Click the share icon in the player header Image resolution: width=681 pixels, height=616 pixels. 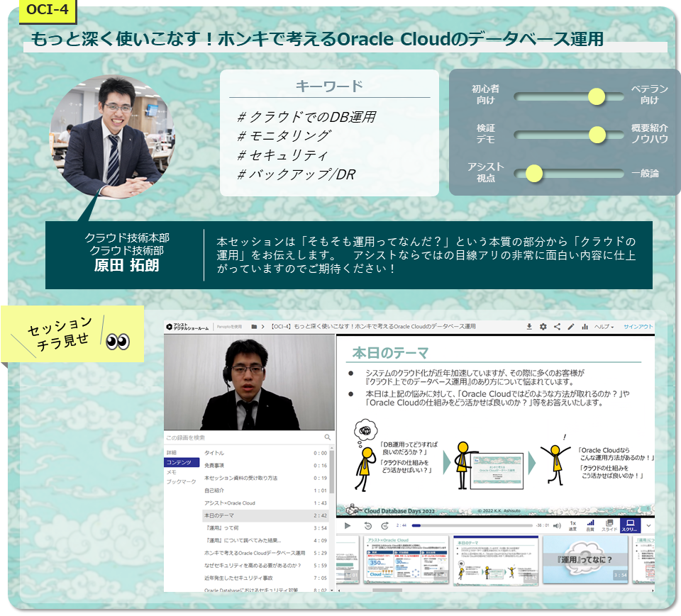tap(557, 327)
